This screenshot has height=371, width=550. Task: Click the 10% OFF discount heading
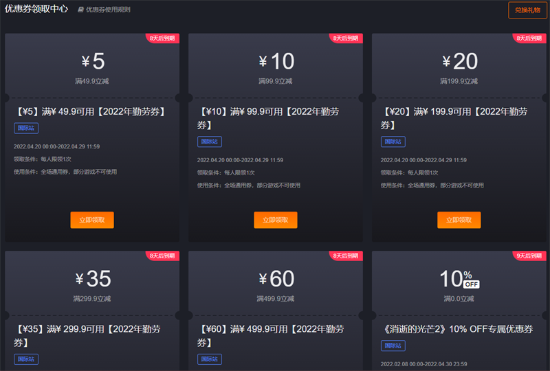coord(460,279)
